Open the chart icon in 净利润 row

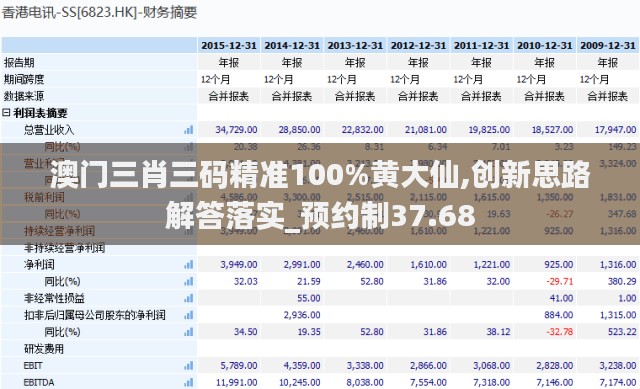tap(189, 265)
